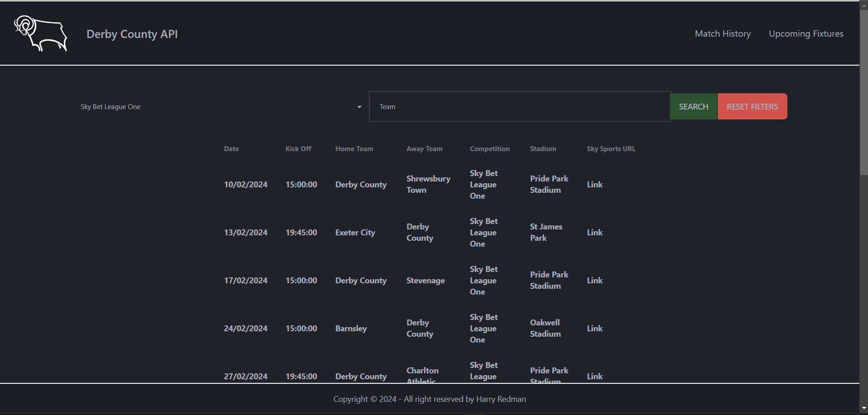Open the Link for the Stevenage match
The height and width of the screenshot is (415, 868).
pos(595,281)
